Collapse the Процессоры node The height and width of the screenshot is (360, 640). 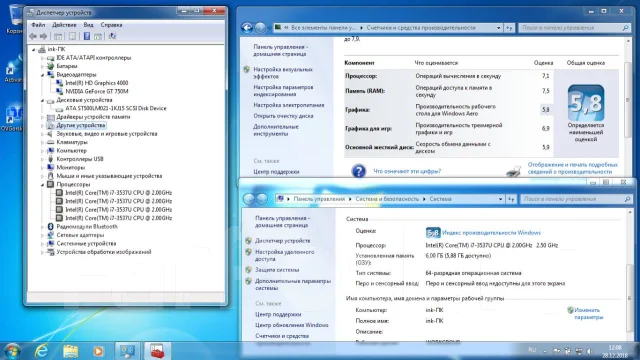point(42,184)
